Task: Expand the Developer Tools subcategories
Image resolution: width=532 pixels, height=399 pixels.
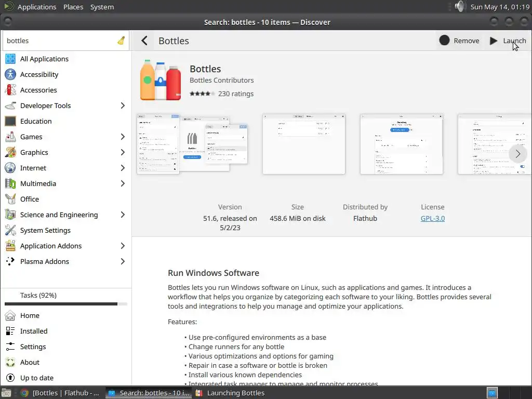Action: click(x=123, y=105)
